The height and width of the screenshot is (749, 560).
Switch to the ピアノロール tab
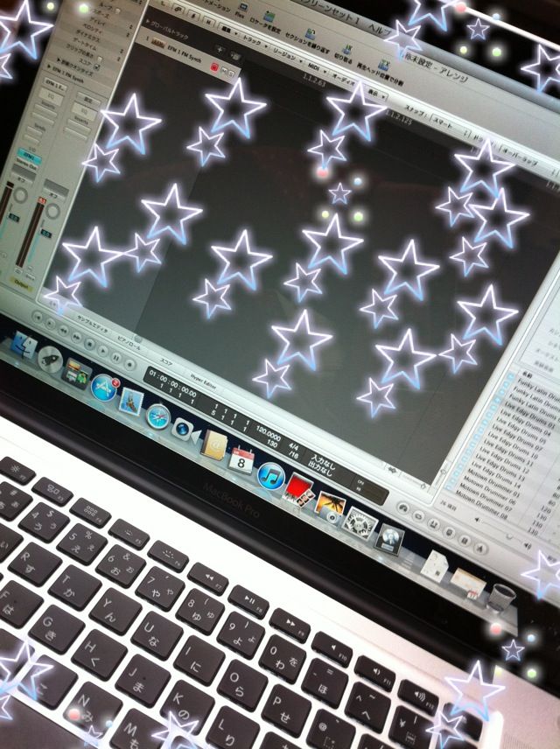point(129,344)
